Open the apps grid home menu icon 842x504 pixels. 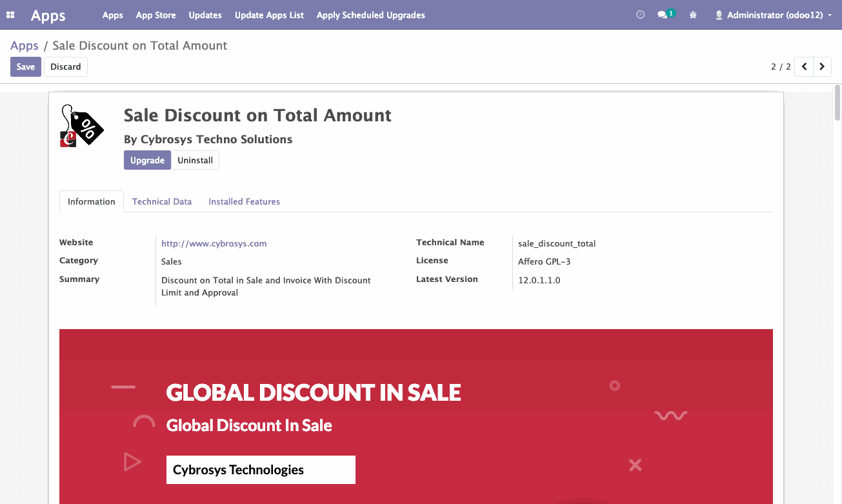coord(10,15)
